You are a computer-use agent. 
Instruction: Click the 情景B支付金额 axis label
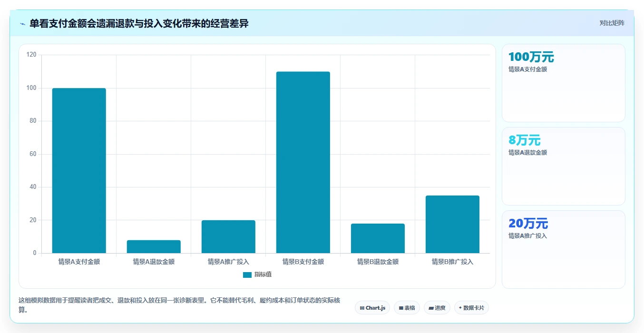coord(303,262)
